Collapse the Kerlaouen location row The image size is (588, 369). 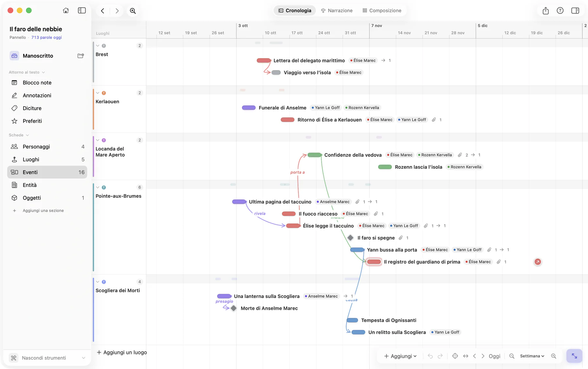click(98, 93)
